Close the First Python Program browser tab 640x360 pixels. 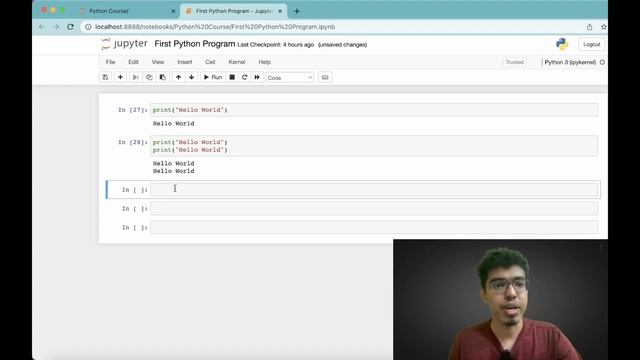coord(280,11)
